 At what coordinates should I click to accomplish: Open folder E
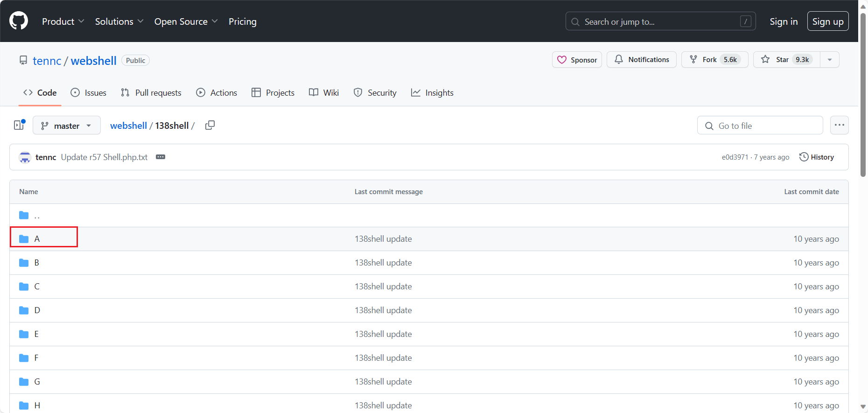click(x=36, y=334)
